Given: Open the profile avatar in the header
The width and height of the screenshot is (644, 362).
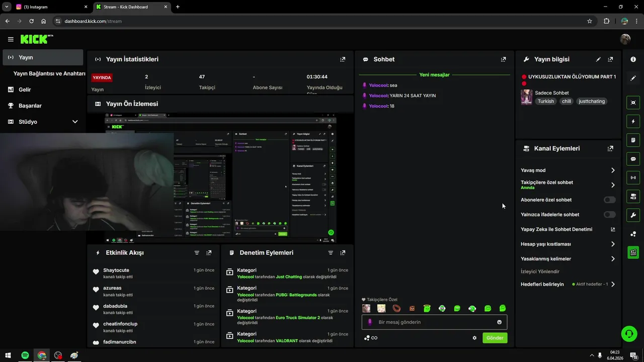Looking at the screenshot, I should click(625, 39).
